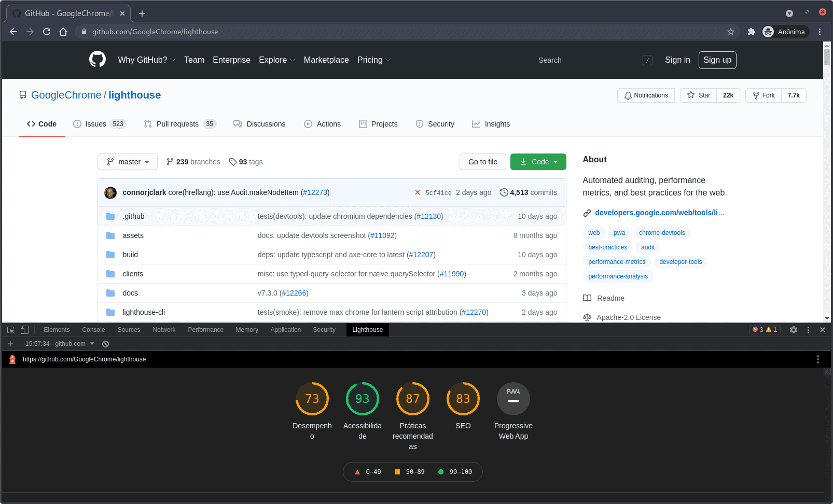This screenshot has width=833, height=504.
Task: Open pull request #12273 link
Action: point(315,192)
